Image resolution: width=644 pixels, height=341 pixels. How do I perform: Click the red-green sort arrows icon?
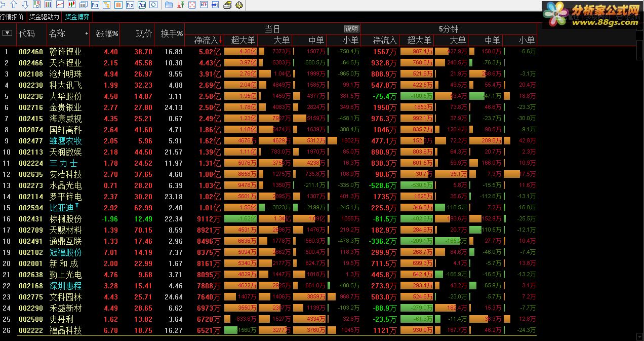tap(181, 5)
